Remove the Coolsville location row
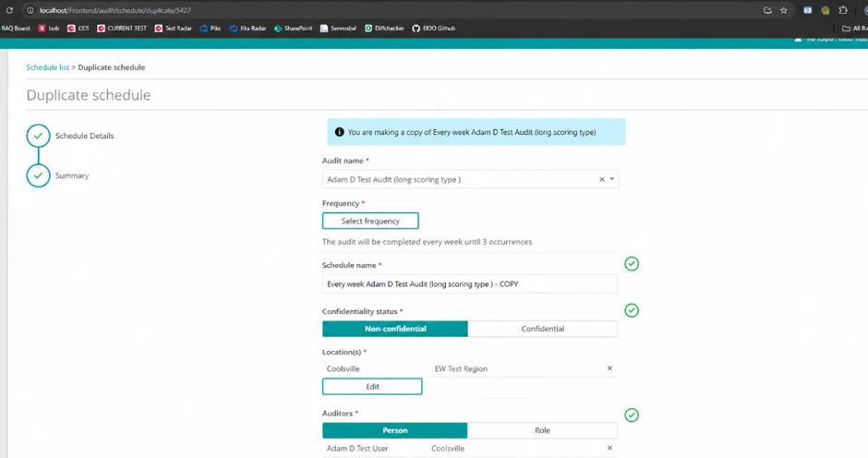The height and width of the screenshot is (458, 868). point(609,368)
